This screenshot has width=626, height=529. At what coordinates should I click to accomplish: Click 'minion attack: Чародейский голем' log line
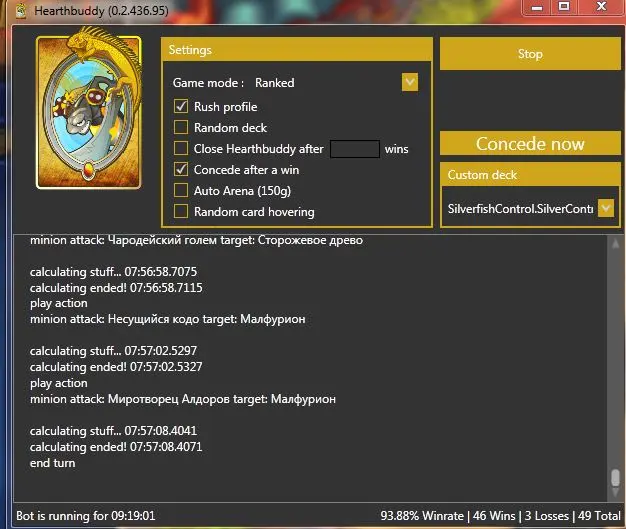pyautogui.click(x=196, y=240)
